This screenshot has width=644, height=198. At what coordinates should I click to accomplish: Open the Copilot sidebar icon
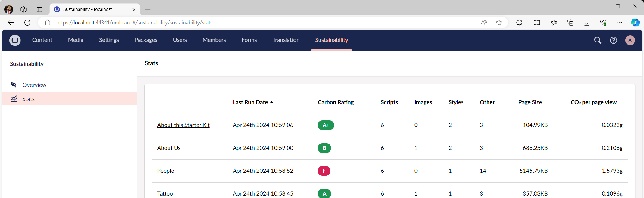pyautogui.click(x=635, y=23)
